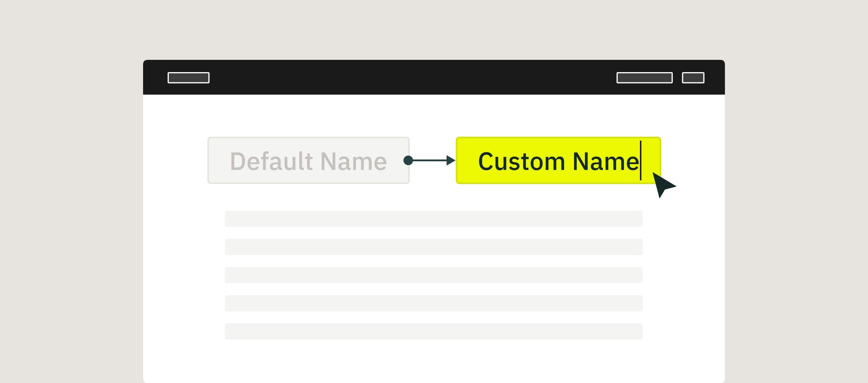Click the line connecting the two name fields
The image size is (868, 383).
pyautogui.click(x=429, y=160)
